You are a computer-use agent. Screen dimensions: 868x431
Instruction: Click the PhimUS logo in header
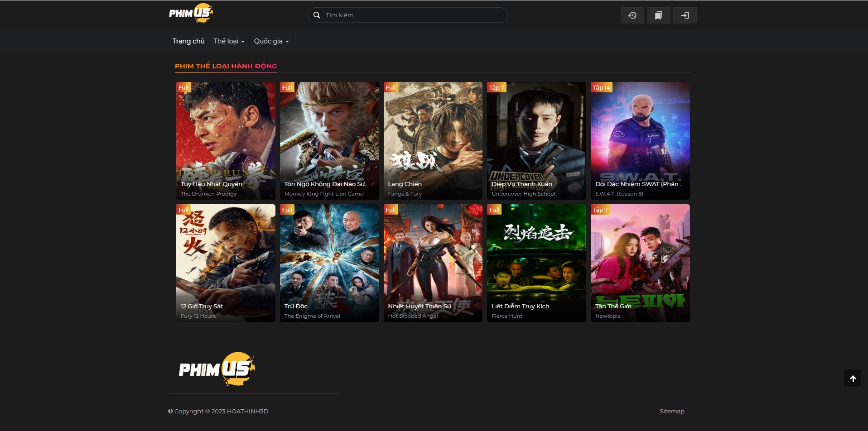point(191,13)
